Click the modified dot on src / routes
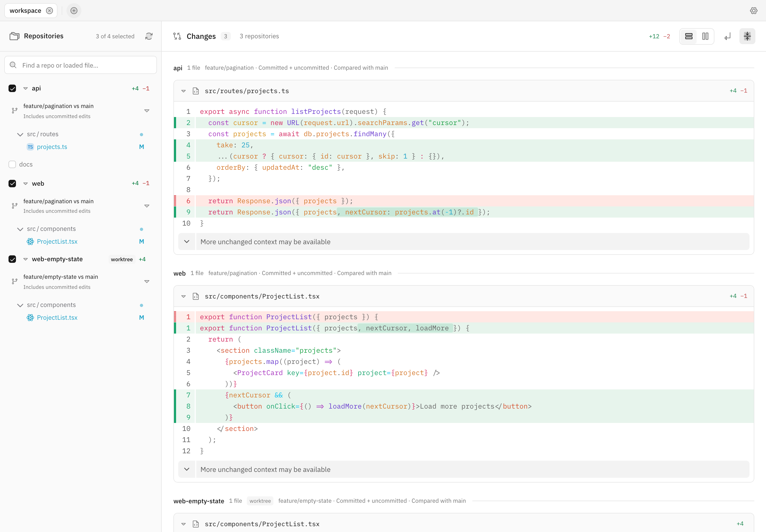The image size is (766, 532). coord(141,135)
